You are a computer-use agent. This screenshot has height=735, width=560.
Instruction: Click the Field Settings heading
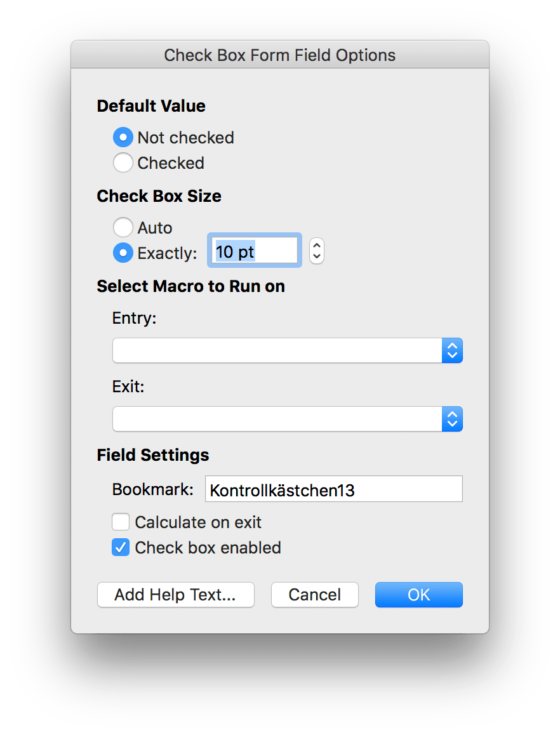pyautogui.click(x=153, y=455)
